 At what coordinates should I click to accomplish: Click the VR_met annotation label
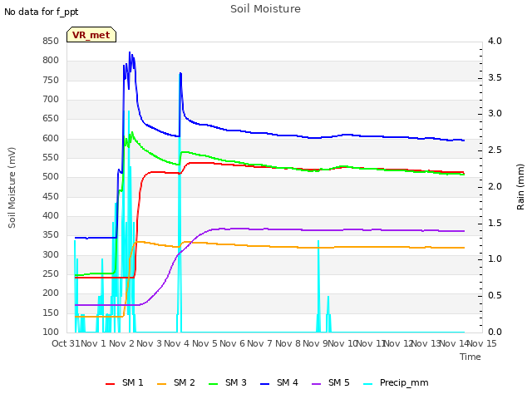tap(91, 35)
